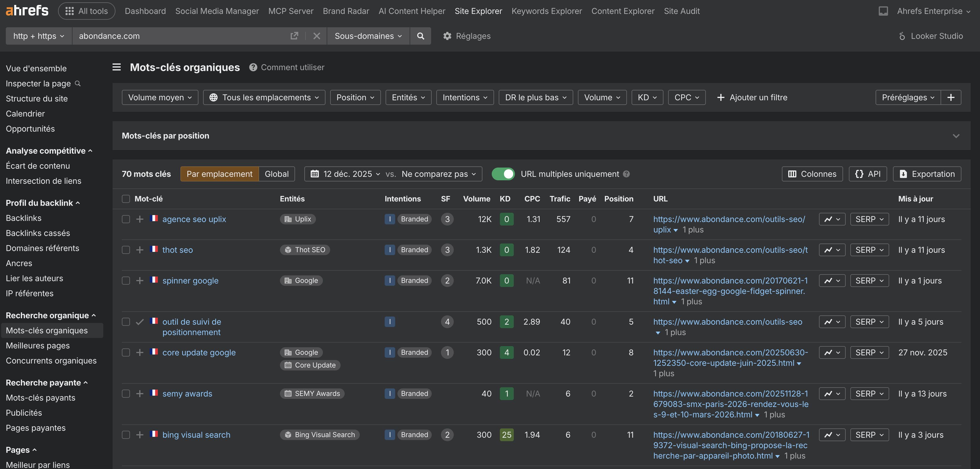Open the Comment utiliser help icon
The width and height of the screenshot is (980, 469).
pos(253,67)
